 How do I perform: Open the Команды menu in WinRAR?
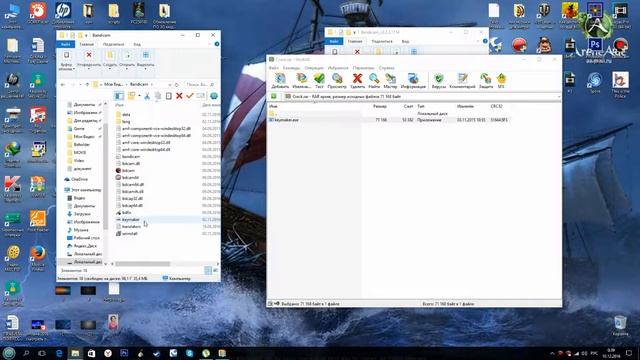(x=291, y=68)
